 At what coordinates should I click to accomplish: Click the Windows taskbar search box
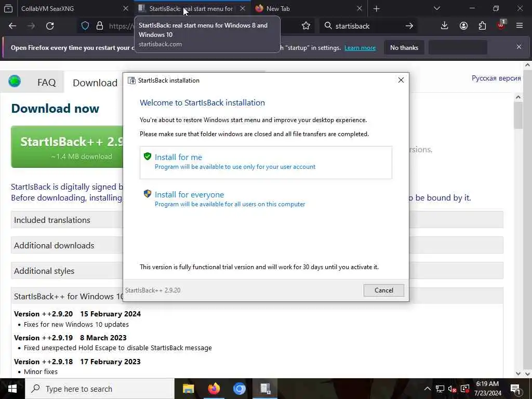pos(100,389)
